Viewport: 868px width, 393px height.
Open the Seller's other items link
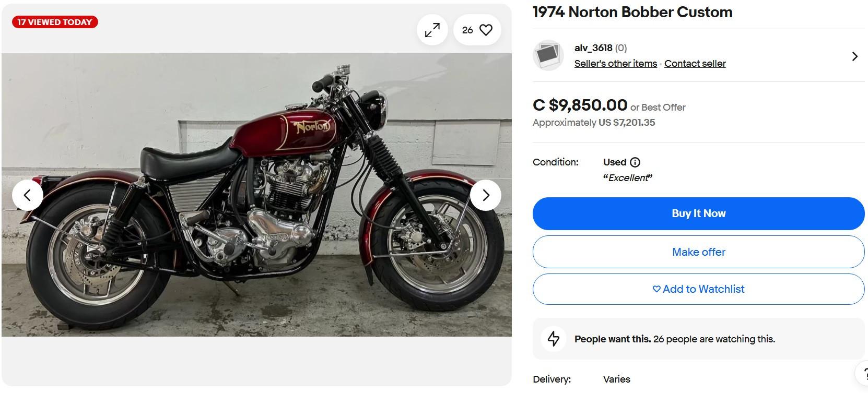[615, 64]
